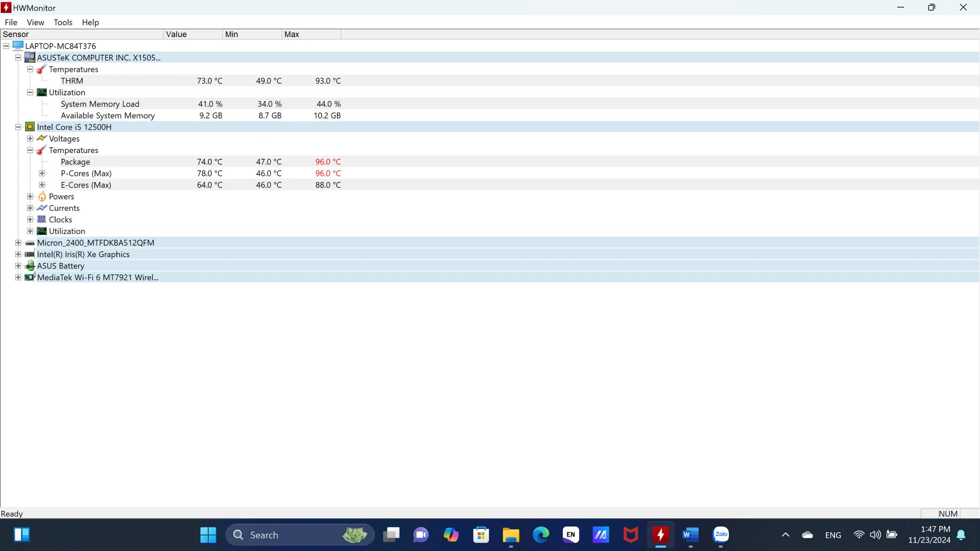Open Microsoft Store from taskbar

point(481,535)
